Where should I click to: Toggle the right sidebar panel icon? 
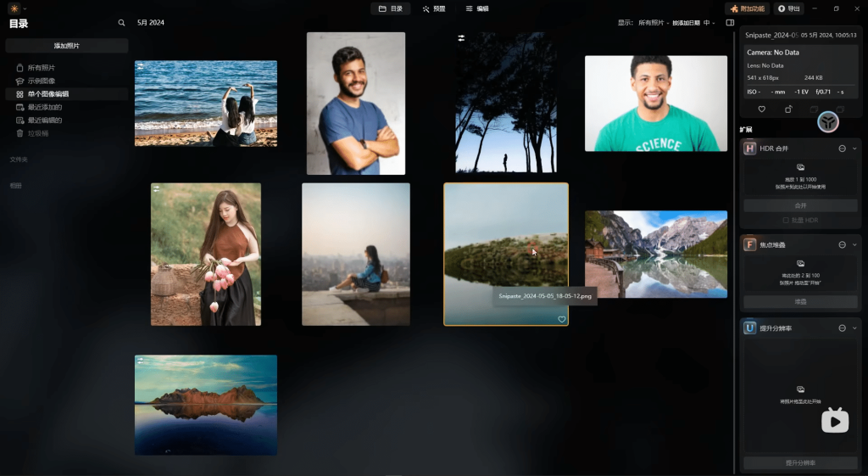click(730, 23)
